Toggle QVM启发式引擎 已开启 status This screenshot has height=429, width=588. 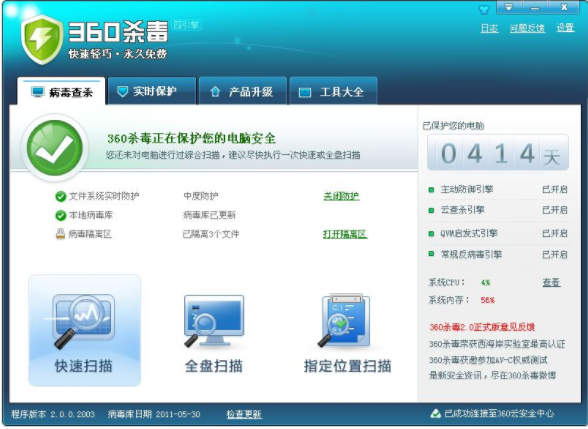point(555,233)
